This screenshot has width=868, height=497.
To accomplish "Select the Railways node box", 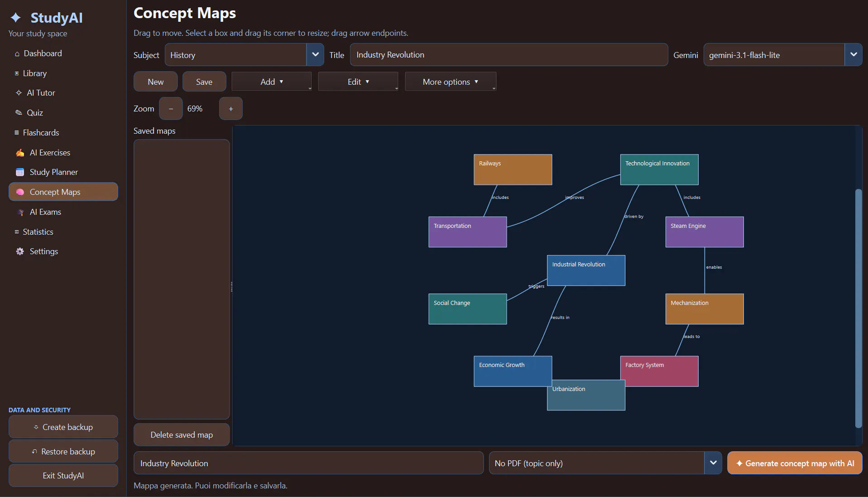I will coord(513,169).
